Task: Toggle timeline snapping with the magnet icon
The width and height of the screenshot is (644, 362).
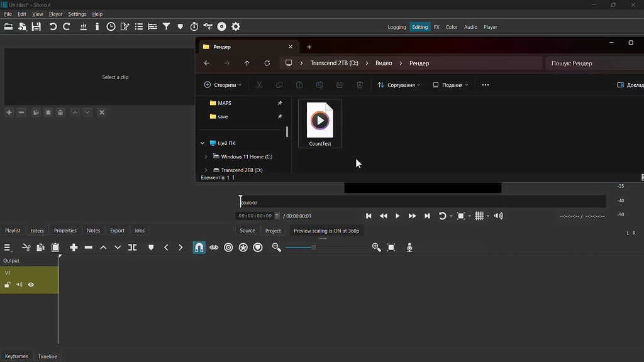Action: [x=199, y=247]
